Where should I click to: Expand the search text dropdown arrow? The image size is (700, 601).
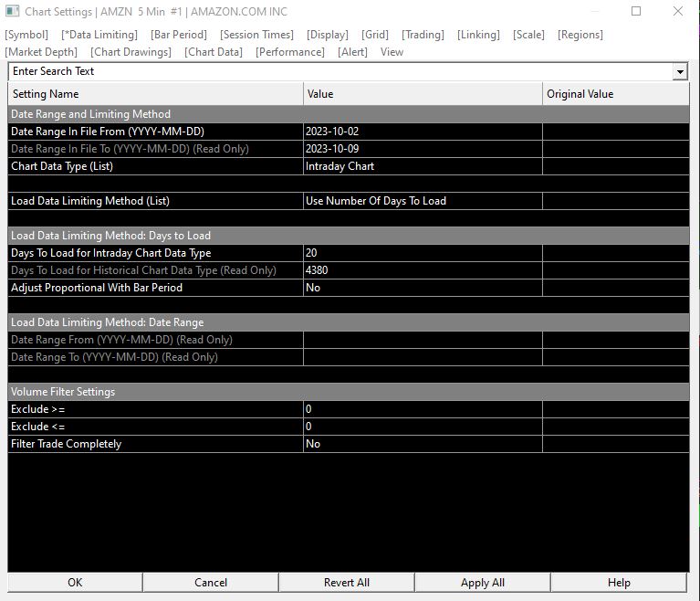[680, 71]
